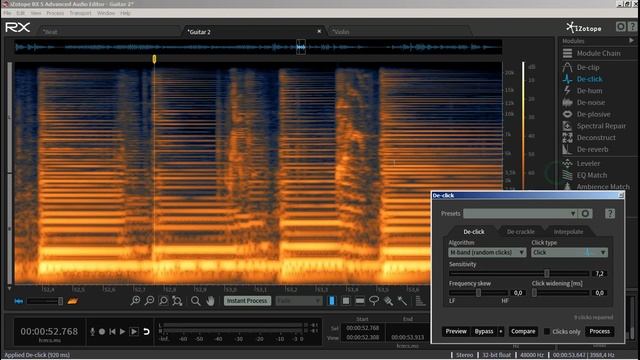Click the Sensitivity value field 7,2

600,273
